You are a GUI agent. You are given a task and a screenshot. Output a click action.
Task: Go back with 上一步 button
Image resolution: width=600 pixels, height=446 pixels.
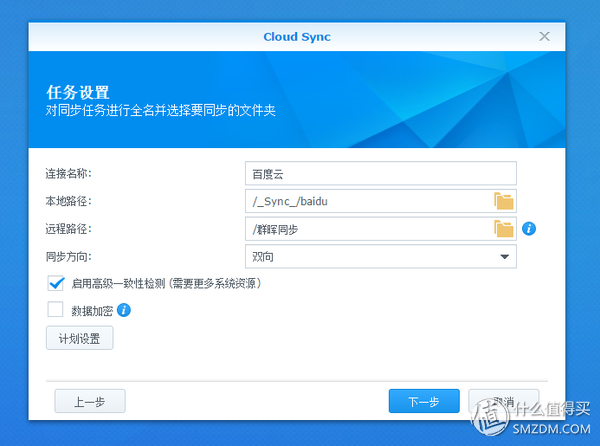pyautogui.click(x=90, y=401)
